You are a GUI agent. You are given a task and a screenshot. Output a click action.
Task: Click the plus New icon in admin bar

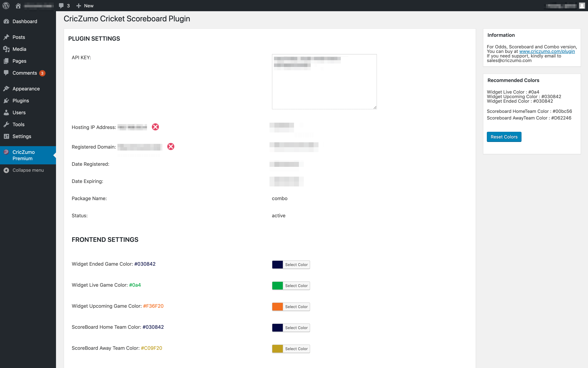tap(78, 6)
